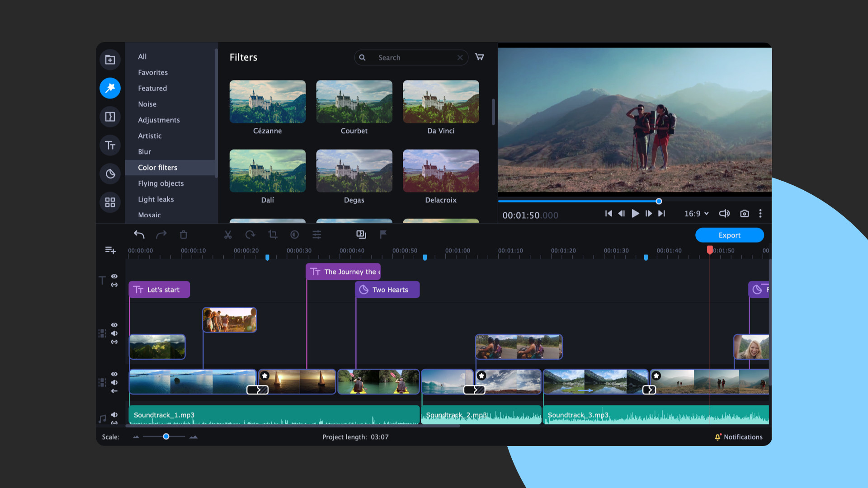Adjust the timeline Scale slider
The image size is (868, 488).
pos(166,437)
